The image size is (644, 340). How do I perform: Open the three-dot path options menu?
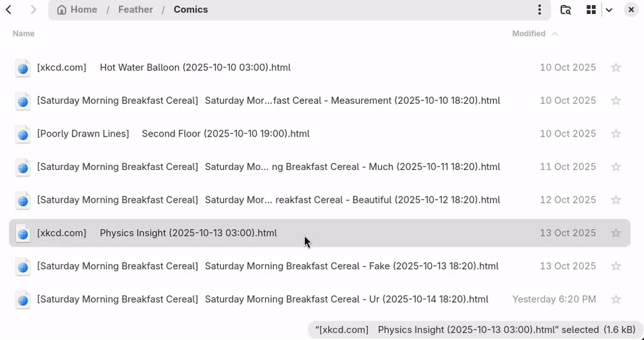[x=540, y=10]
